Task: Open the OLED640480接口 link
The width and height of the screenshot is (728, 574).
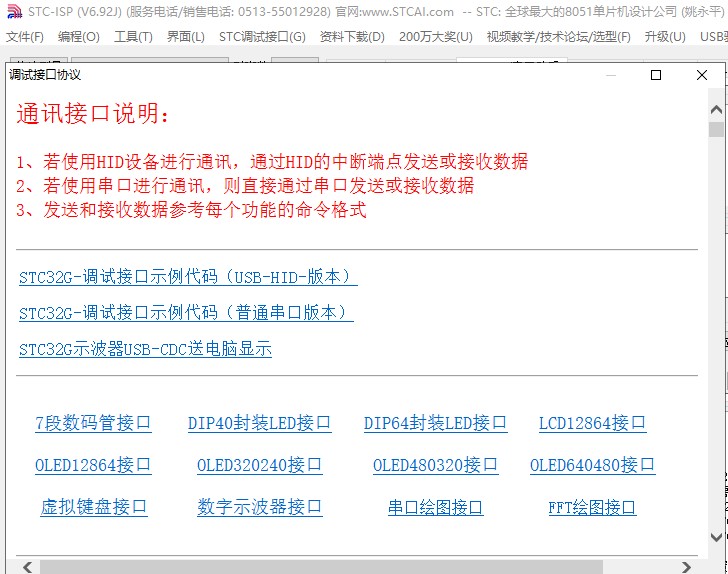Action: (x=592, y=465)
